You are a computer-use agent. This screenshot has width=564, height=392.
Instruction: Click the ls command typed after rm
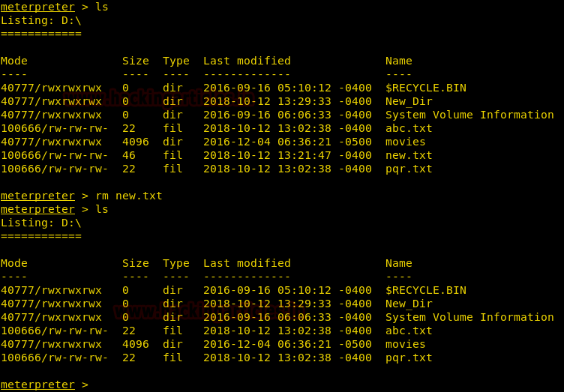pos(102,209)
